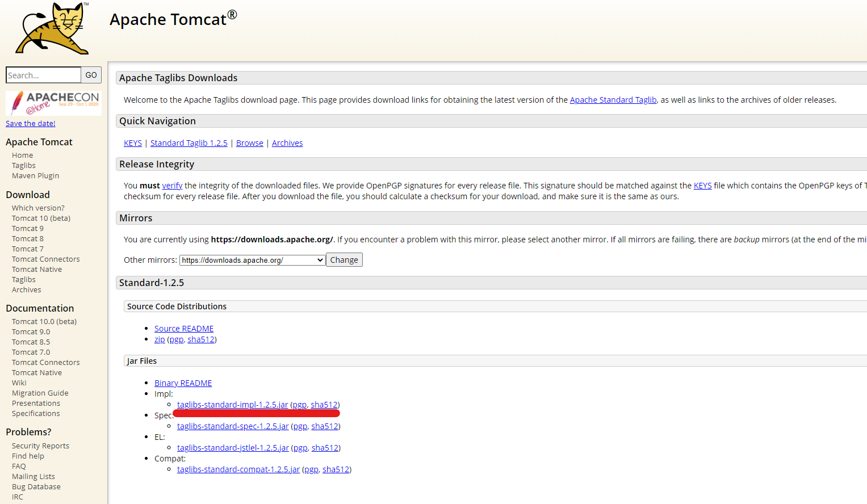The width and height of the screenshot is (867, 504).
Task: Open Tomcat Native under Download section
Action: (x=37, y=269)
